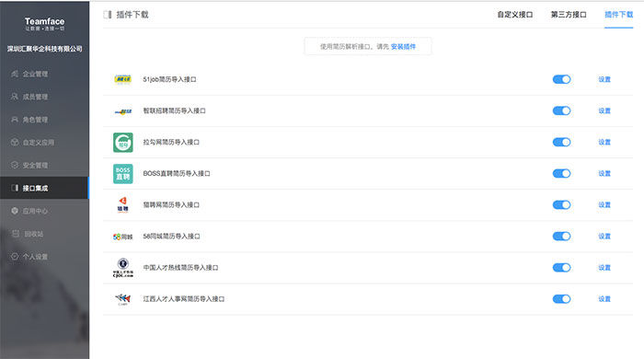Toggle the BOSS直聘简历导入接口 switch
This screenshot has height=359, width=644.
(x=561, y=173)
